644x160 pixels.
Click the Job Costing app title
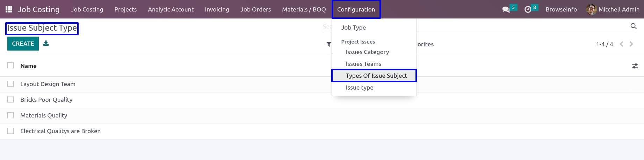point(38,9)
